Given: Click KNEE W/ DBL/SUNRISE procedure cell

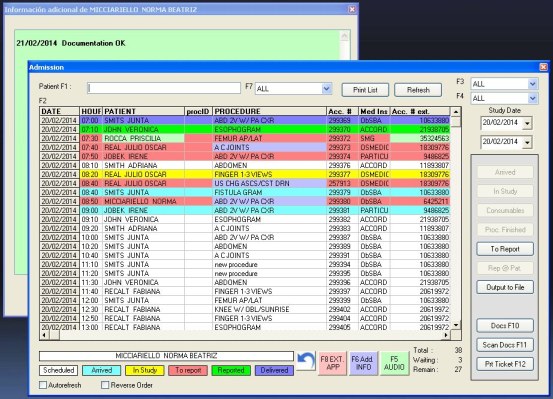Looking at the screenshot, I should point(269,309).
